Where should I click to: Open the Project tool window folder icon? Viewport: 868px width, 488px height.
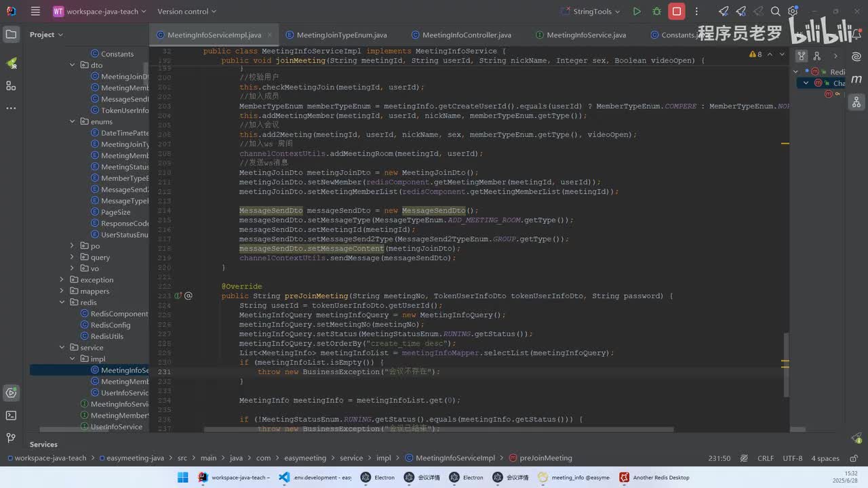tap(11, 35)
